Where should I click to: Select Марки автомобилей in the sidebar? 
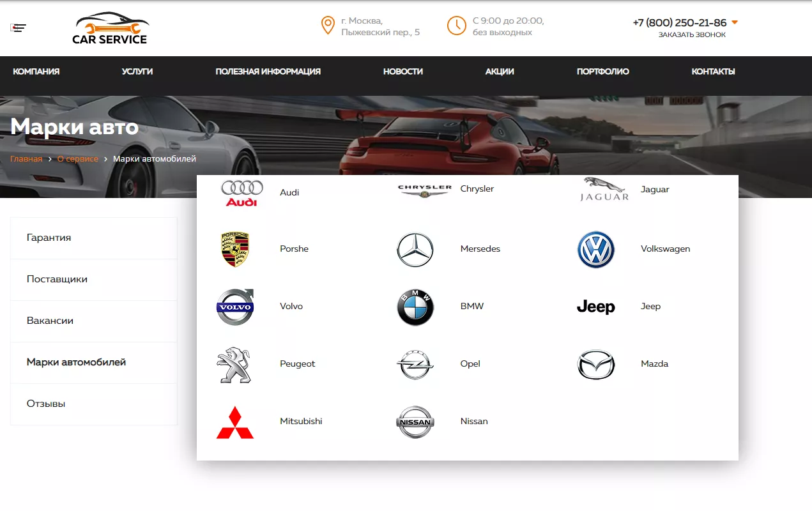point(94,363)
